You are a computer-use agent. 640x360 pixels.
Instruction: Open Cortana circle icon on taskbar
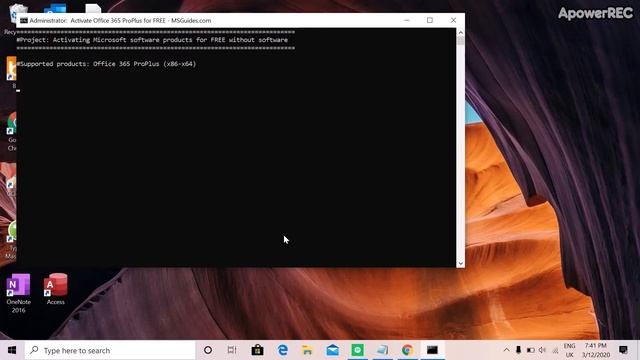208,350
